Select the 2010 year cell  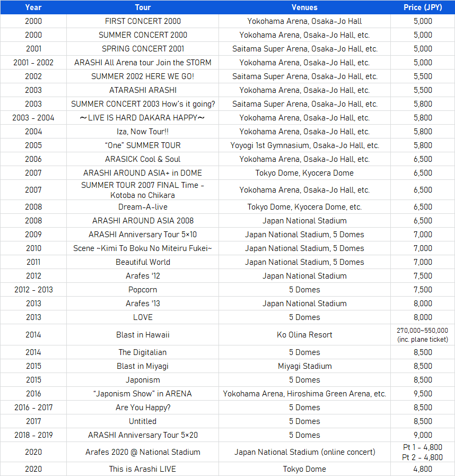[33, 248]
